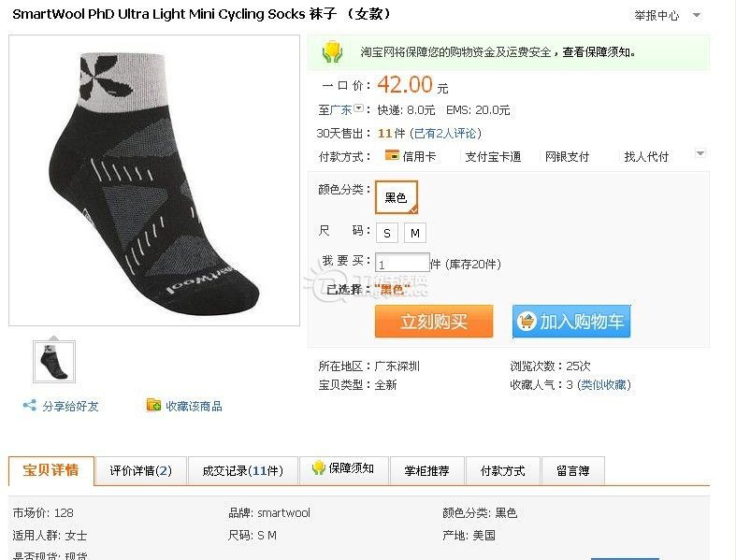The height and width of the screenshot is (560, 736).
Task: Open the 已有2人评论 reviews link
Action: (x=447, y=134)
